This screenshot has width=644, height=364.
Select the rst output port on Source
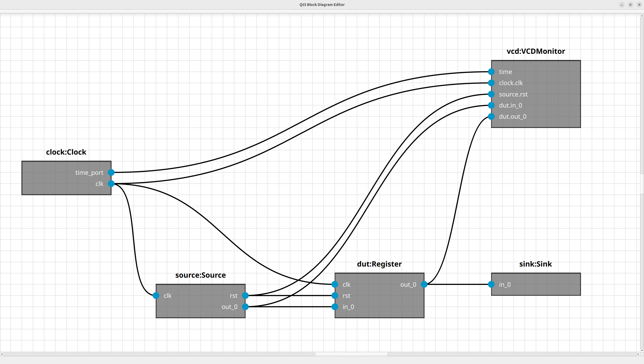[245, 295]
